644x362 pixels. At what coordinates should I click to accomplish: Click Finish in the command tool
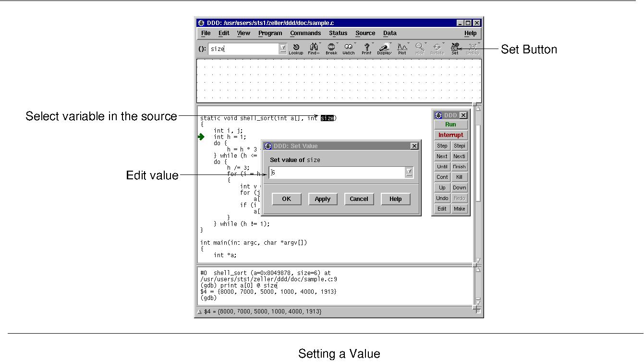tap(460, 167)
